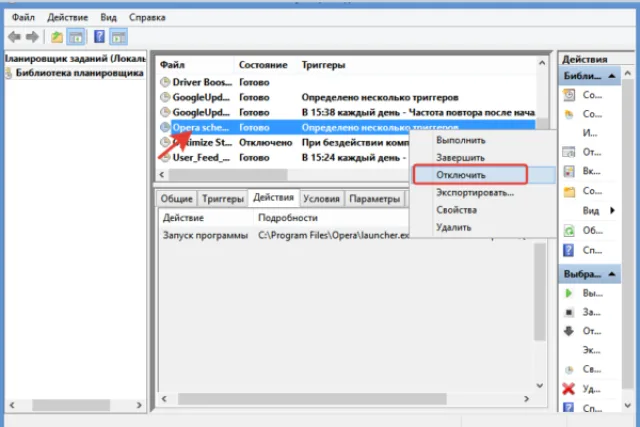This screenshot has height=427, width=640.
Task: Open the Файл menu
Action: [23, 18]
